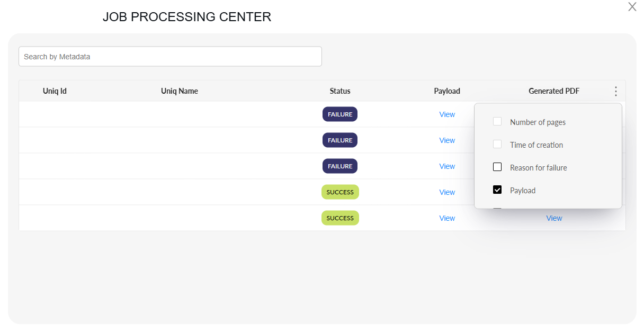
Task: Click the Search by Metadata field
Action: coord(170,57)
